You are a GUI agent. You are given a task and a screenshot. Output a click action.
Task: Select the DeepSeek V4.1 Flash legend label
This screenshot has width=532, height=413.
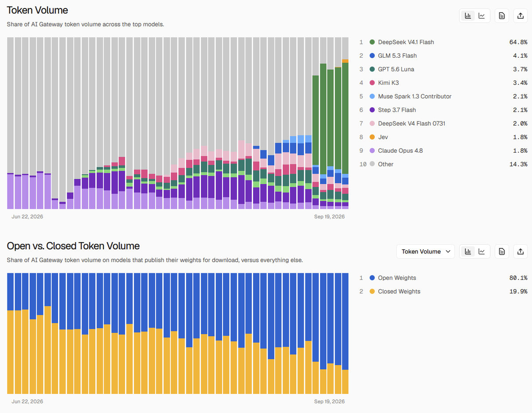[x=406, y=42]
